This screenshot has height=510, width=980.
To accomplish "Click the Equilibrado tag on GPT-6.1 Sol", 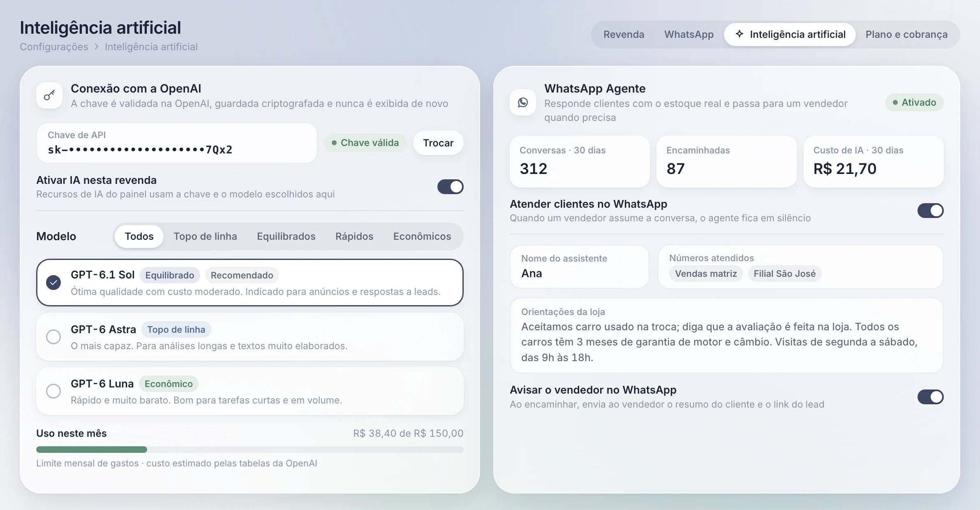I will (170, 275).
